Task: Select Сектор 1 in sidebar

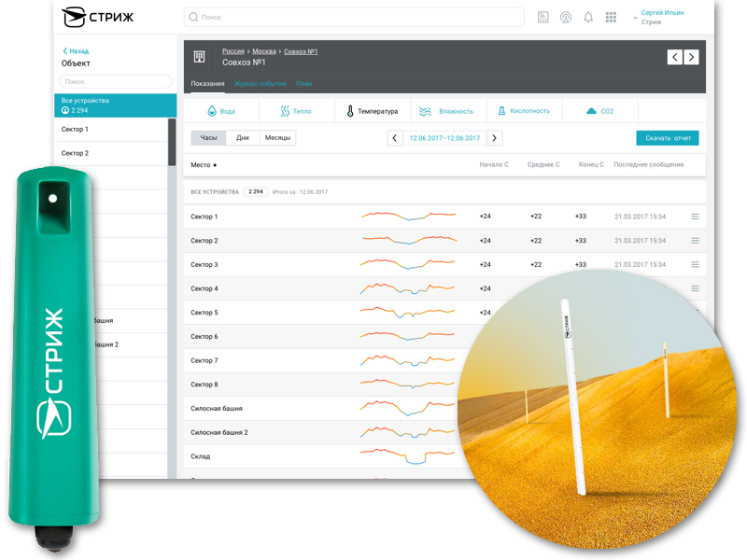Action: (x=110, y=129)
